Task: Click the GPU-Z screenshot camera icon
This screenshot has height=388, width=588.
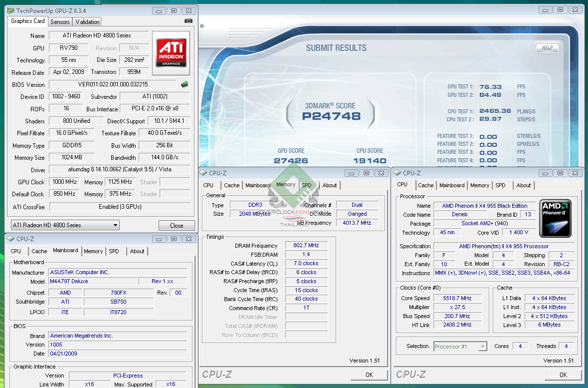Action: click(x=188, y=21)
